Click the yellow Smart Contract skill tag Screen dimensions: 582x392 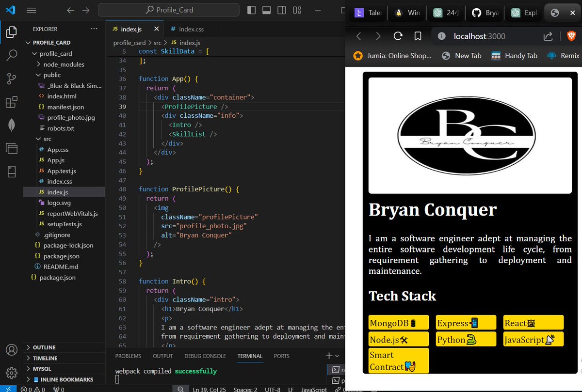click(399, 361)
